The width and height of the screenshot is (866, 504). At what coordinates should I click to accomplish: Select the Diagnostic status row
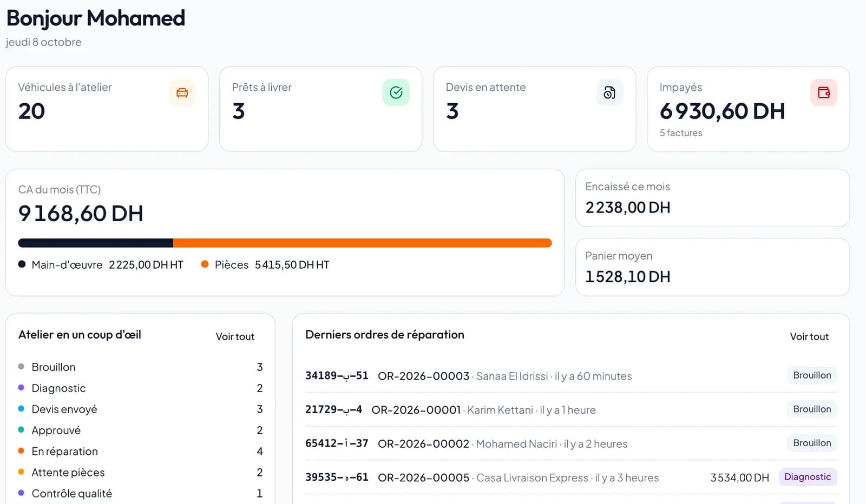[140, 388]
